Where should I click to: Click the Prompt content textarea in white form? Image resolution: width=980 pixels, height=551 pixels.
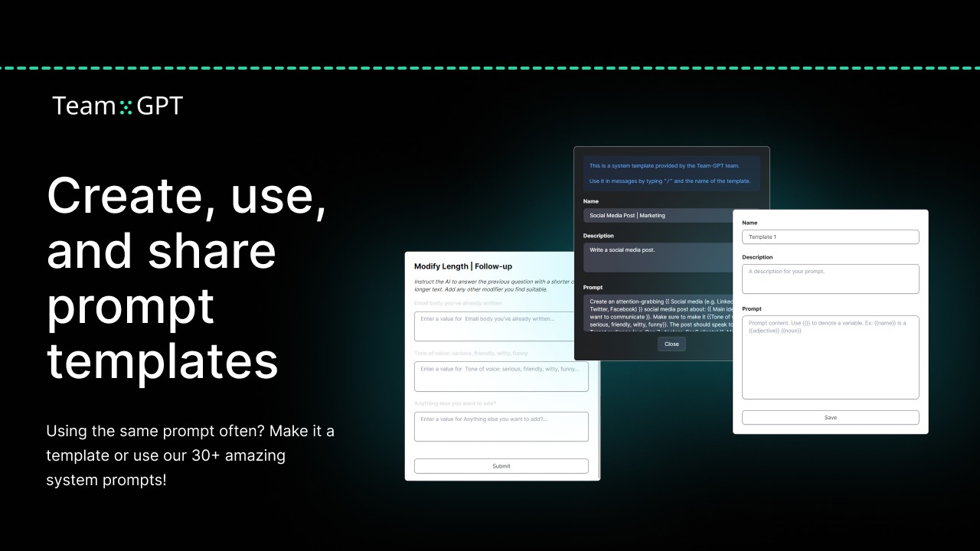click(x=831, y=357)
